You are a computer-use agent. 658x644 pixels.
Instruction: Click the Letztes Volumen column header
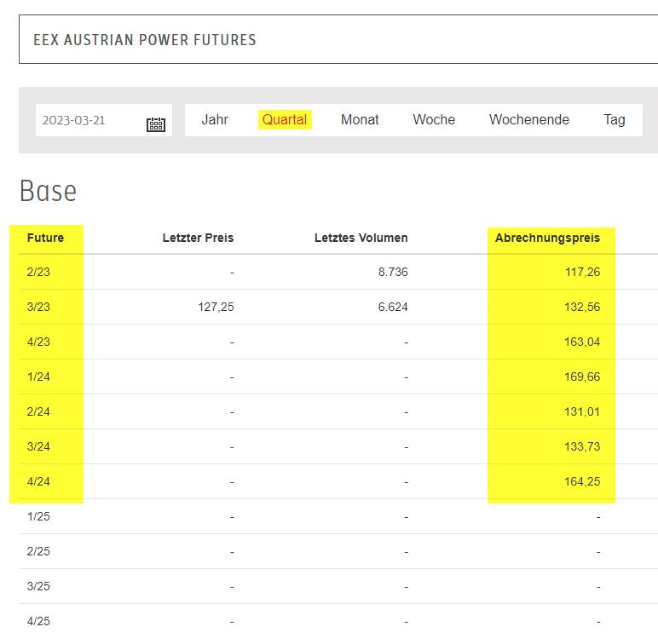coord(361,238)
